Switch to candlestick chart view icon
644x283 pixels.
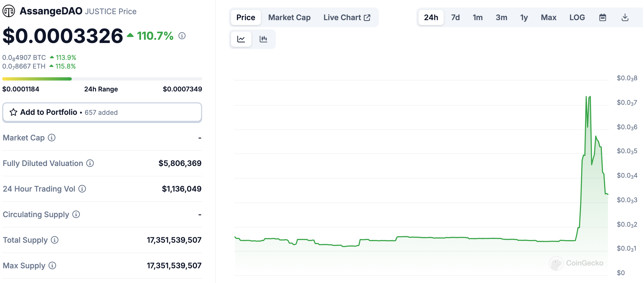point(263,39)
